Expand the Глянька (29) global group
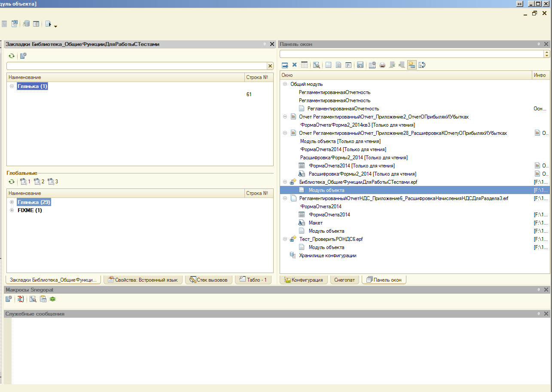The height and width of the screenshot is (392, 552). 12,202
